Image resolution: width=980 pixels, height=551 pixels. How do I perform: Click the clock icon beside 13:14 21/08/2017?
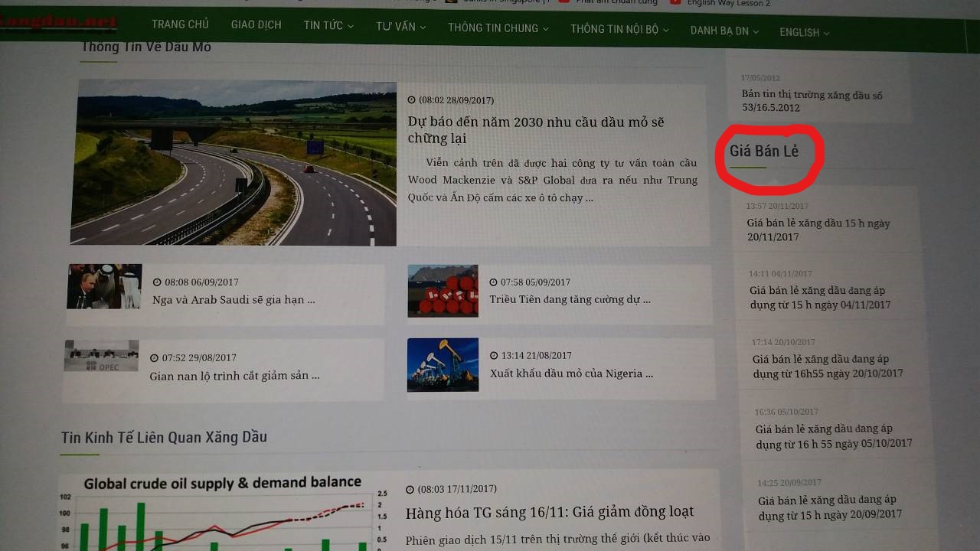pos(495,356)
